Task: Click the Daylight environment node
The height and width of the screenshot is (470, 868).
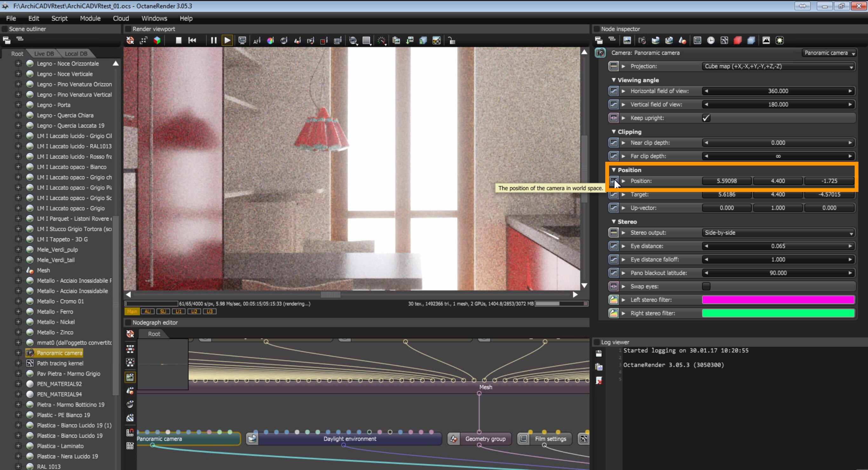Action: pyautogui.click(x=349, y=439)
